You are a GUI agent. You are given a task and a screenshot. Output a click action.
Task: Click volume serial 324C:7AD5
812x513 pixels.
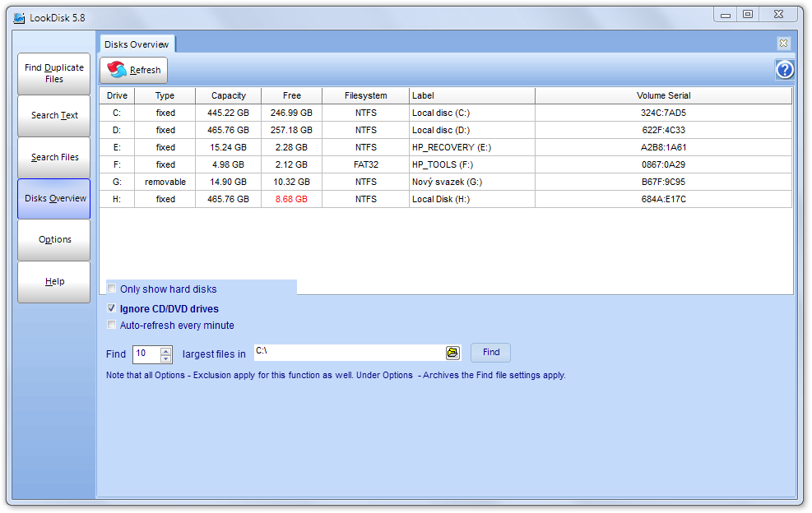663,113
